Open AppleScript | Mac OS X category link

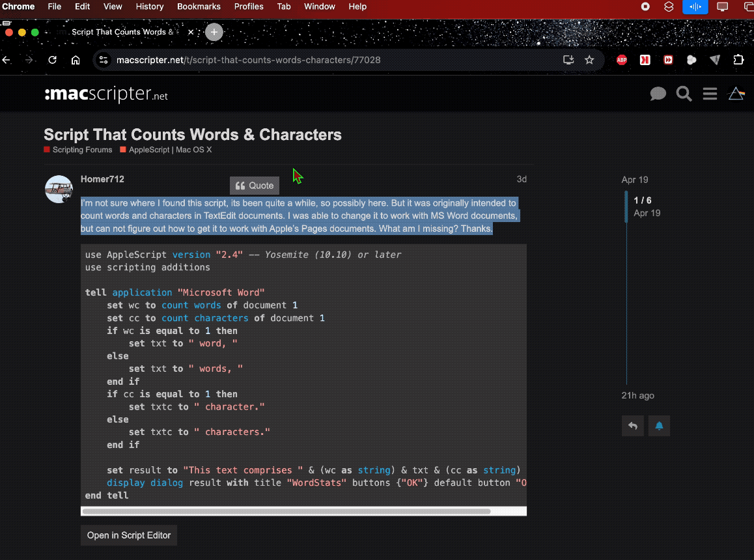point(166,150)
